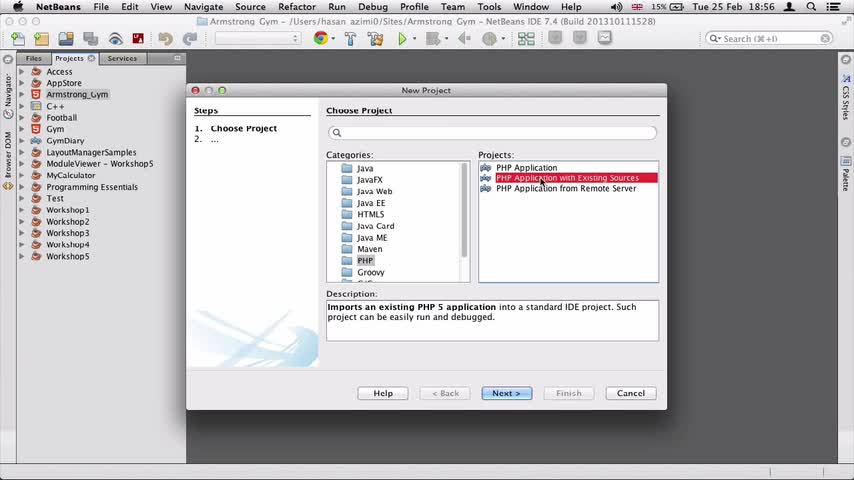Select the PHP category

(x=365, y=260)
